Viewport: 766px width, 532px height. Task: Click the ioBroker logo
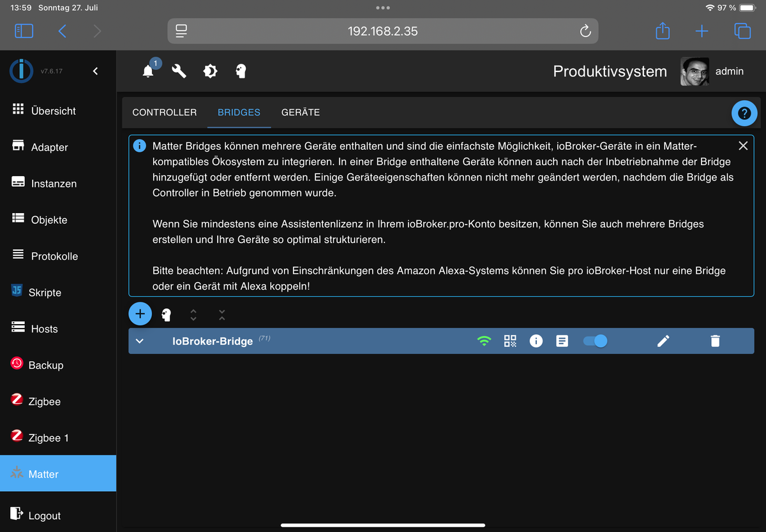coord(21,71)
